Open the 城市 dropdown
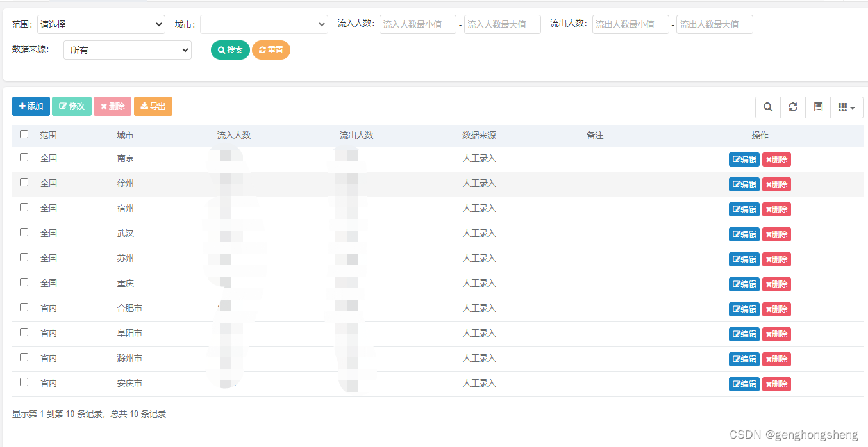Viewport: 868px width, 447px height. (264, 24)
